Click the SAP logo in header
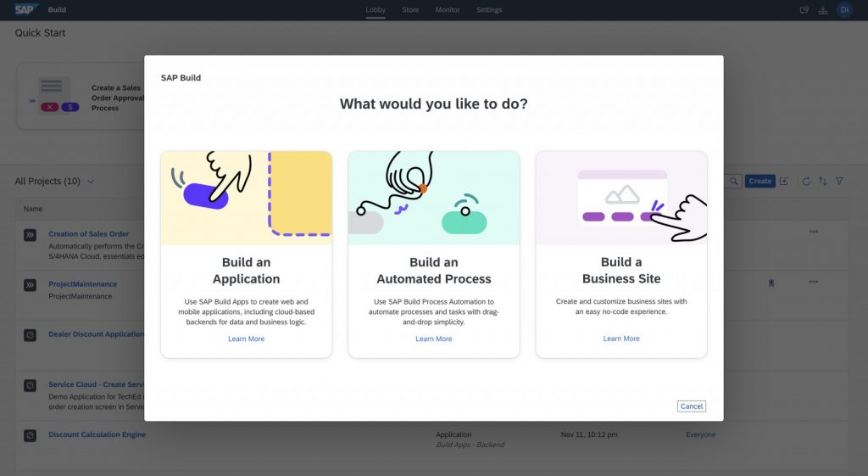 (26, 9)
